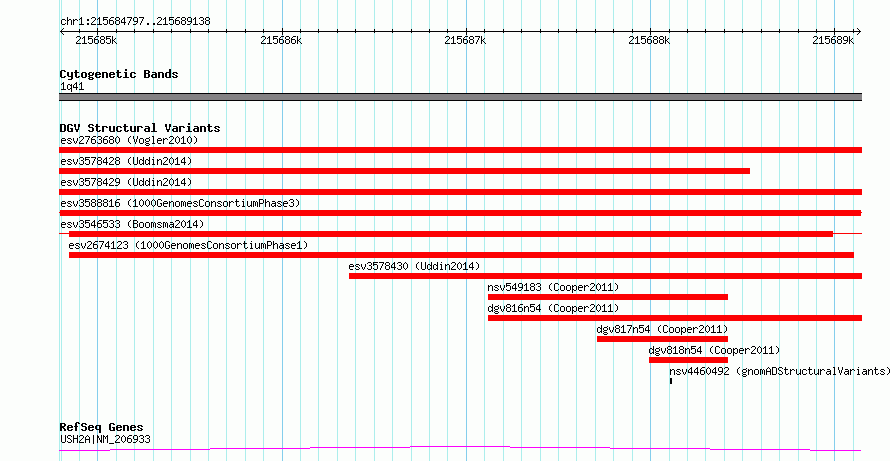Click the small nsv4460492 variant marker
Viewport: 890px width, 461px height.
(671, 381)
